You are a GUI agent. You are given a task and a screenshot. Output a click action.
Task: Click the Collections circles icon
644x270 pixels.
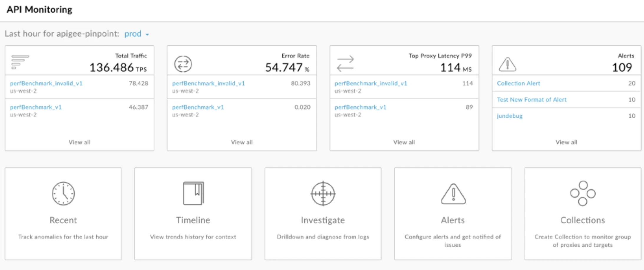583,193
